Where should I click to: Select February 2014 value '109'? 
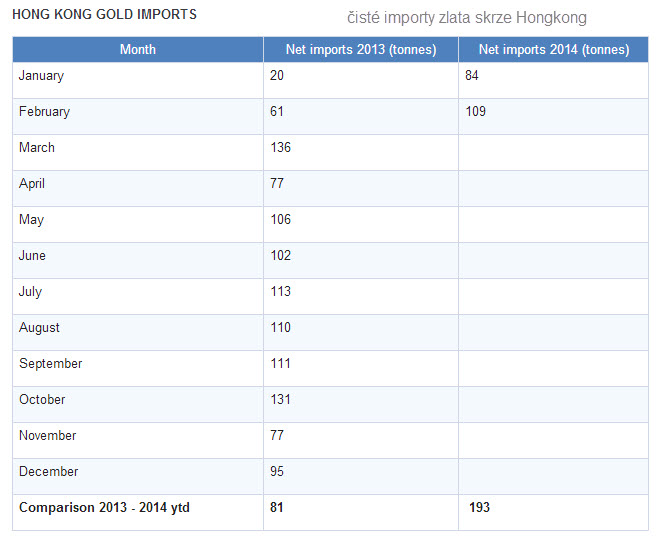coord(476,111)
